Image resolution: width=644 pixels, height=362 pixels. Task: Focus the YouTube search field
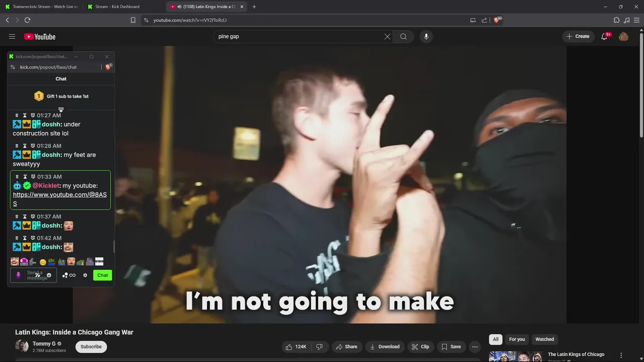pos(299,36)
